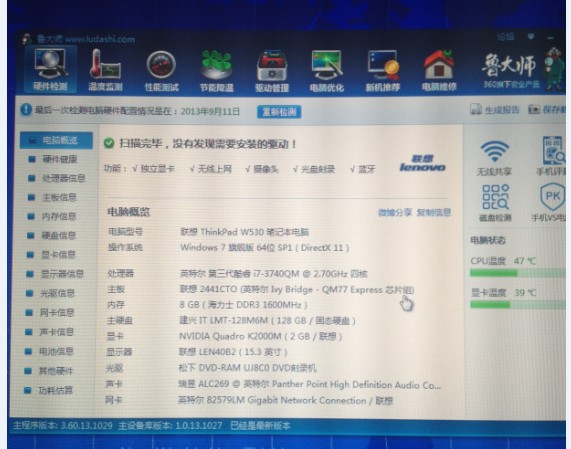The width and height of the screenshot is (571, 449).
Task: Open the 电脑优化 PC optimization tool
Action: click(x=327, y=71)
